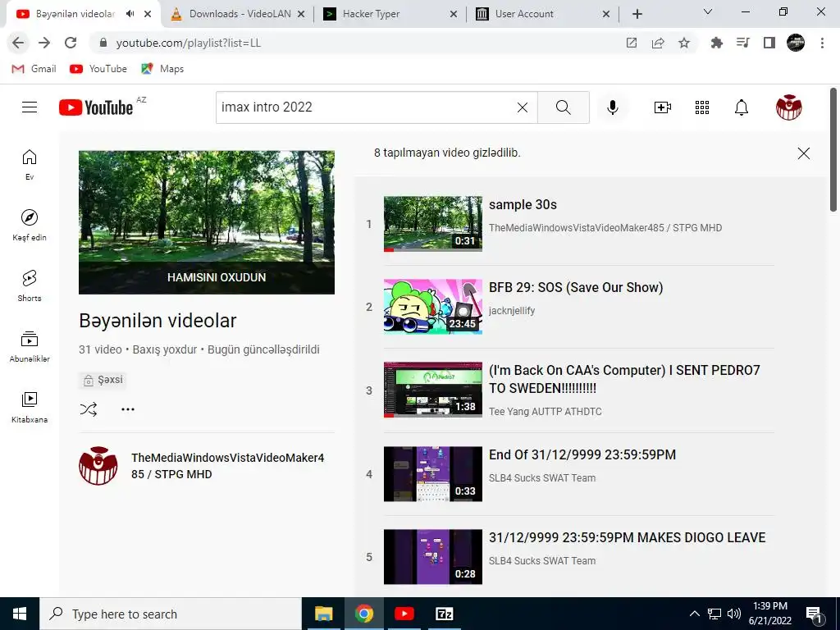The width and height of the screenshot is (840, 630).
Task: Click the browser forward arrow
Action: tap(44, 43)
